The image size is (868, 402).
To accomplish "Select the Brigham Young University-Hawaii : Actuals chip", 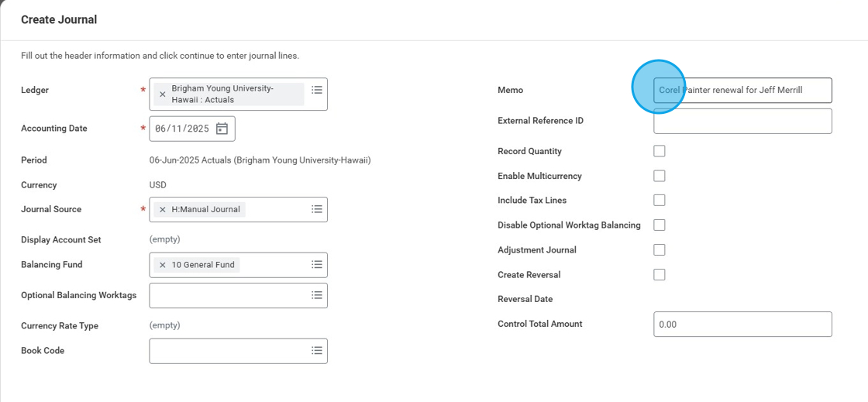I will pos(228,94).
